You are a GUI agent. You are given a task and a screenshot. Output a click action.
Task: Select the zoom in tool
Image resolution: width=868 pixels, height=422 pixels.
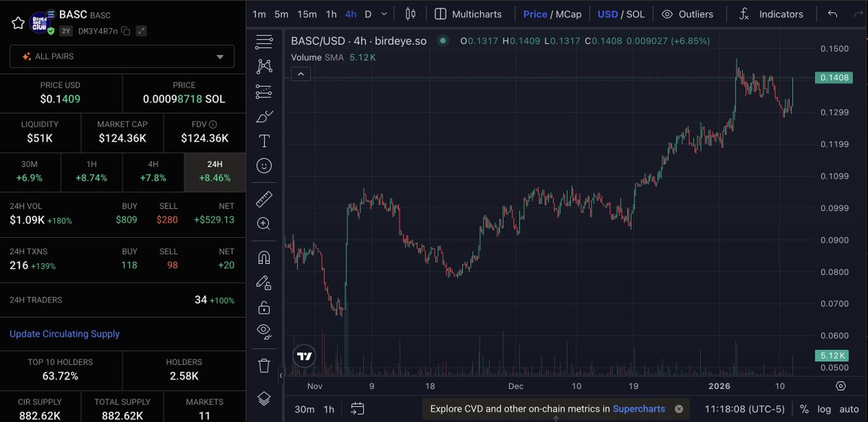(x=264, y=224)
